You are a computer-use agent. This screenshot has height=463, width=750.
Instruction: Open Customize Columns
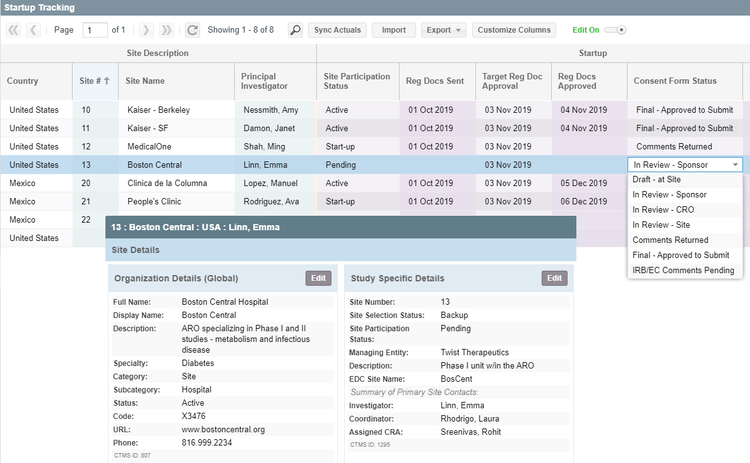pos(514,30)
